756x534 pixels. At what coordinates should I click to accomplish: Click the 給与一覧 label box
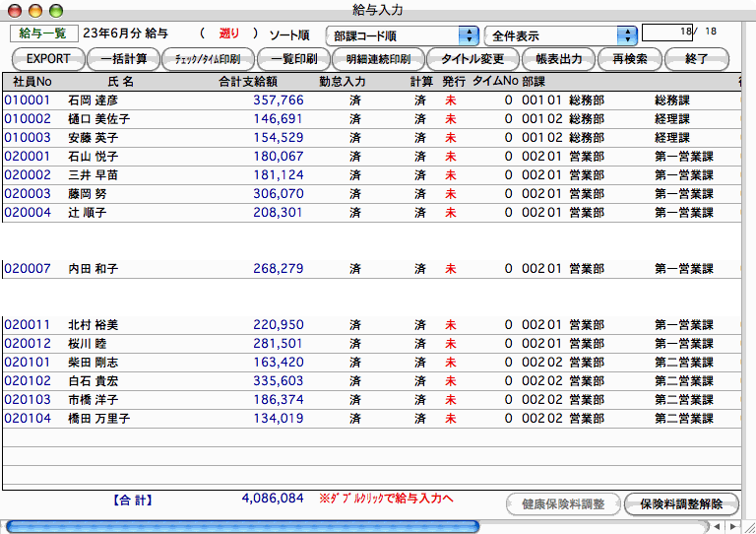(x=42, y=33)
